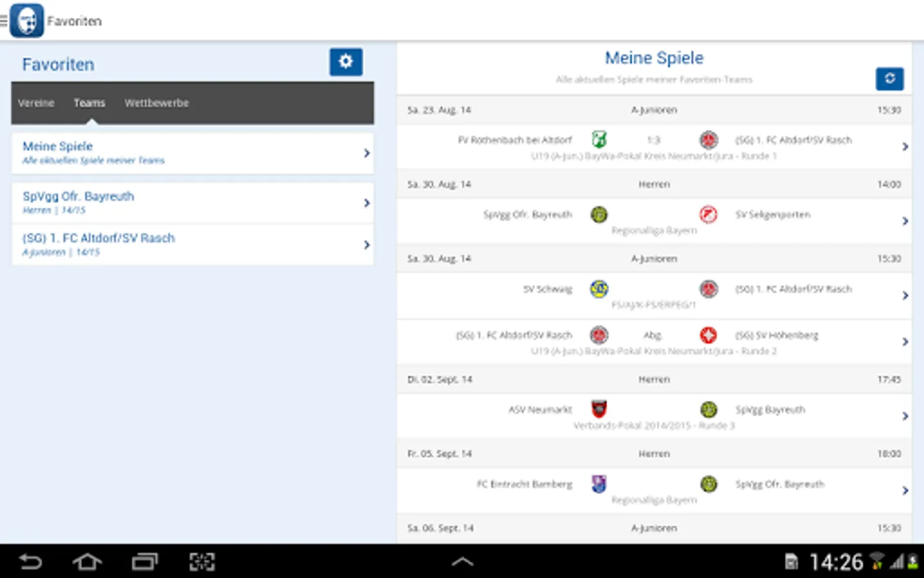Tap SD card notification icon
This screenshot has height=578, width=924.
tap(792, 563)
